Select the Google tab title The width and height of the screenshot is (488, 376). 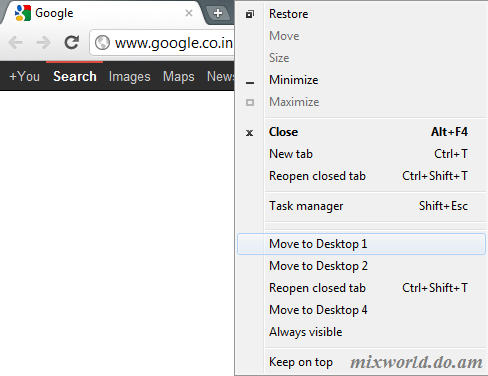pos(54,13)
